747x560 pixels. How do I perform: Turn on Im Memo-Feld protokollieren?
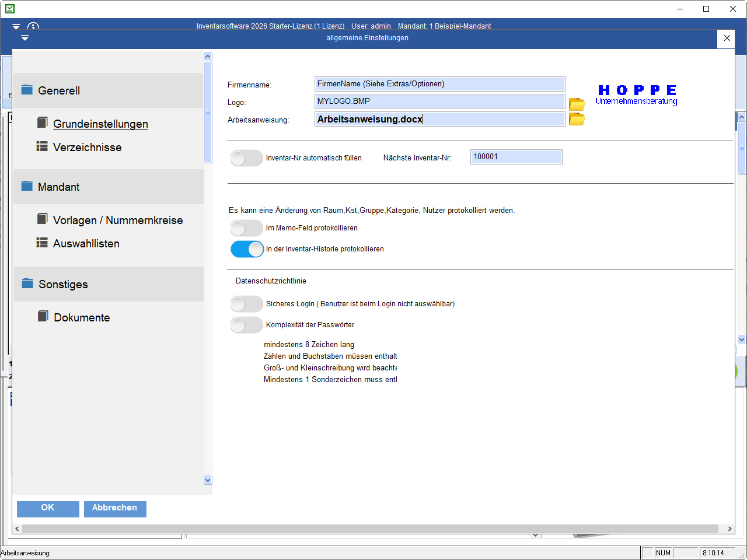[246, 228]
